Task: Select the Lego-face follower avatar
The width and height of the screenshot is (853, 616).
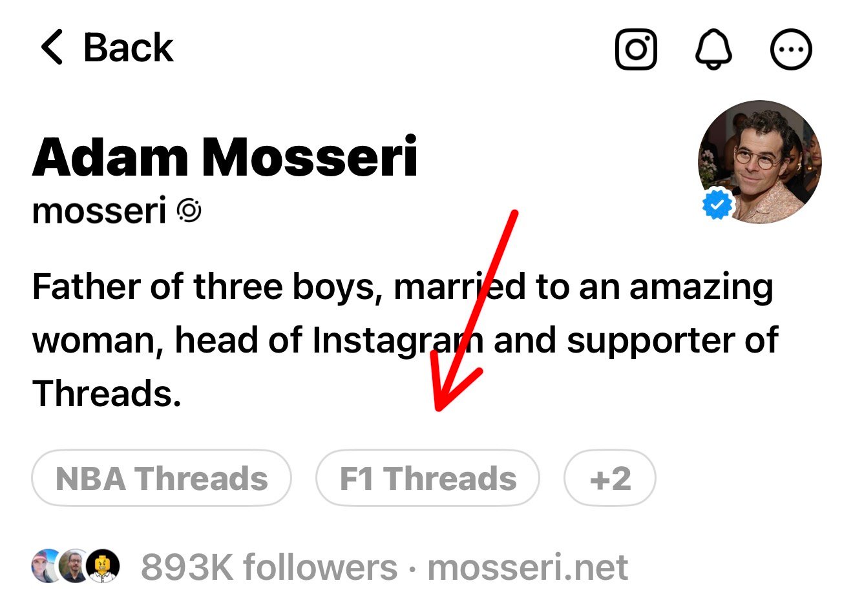Action: [103, 566]
